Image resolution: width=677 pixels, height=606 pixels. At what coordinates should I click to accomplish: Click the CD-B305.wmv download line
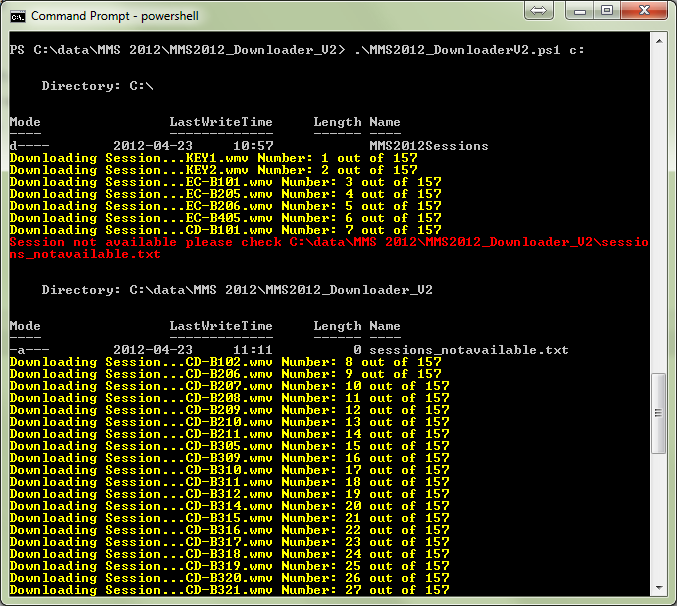[x=230, y=446]
